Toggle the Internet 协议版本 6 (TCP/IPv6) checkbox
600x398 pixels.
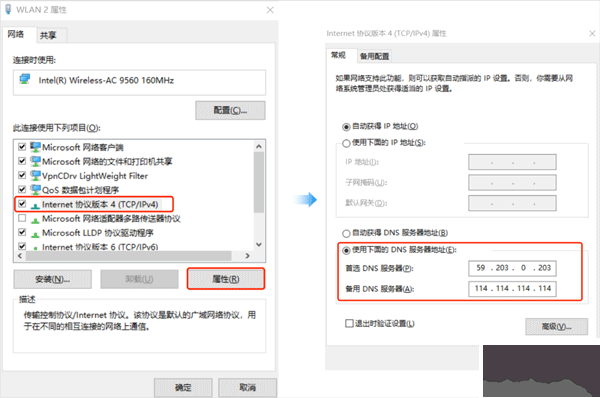pyautogui.click(x=22, y=246)
